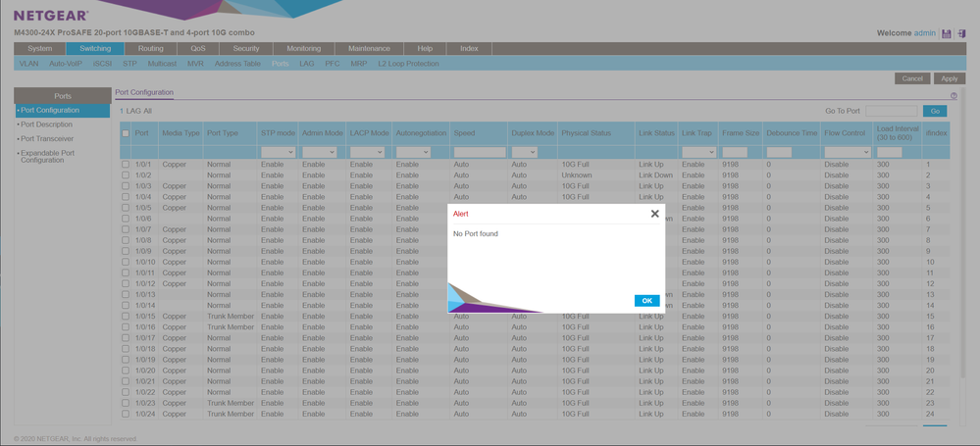
Task: Select the VLAN submenu
Action: click(28, 64)
